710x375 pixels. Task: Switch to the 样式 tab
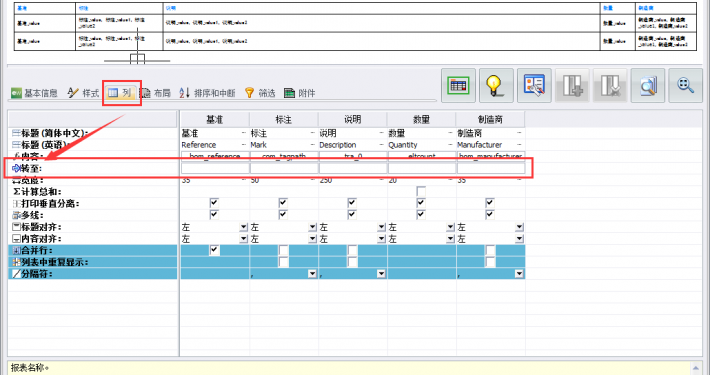pyautogui.click(x=83, y=93)
